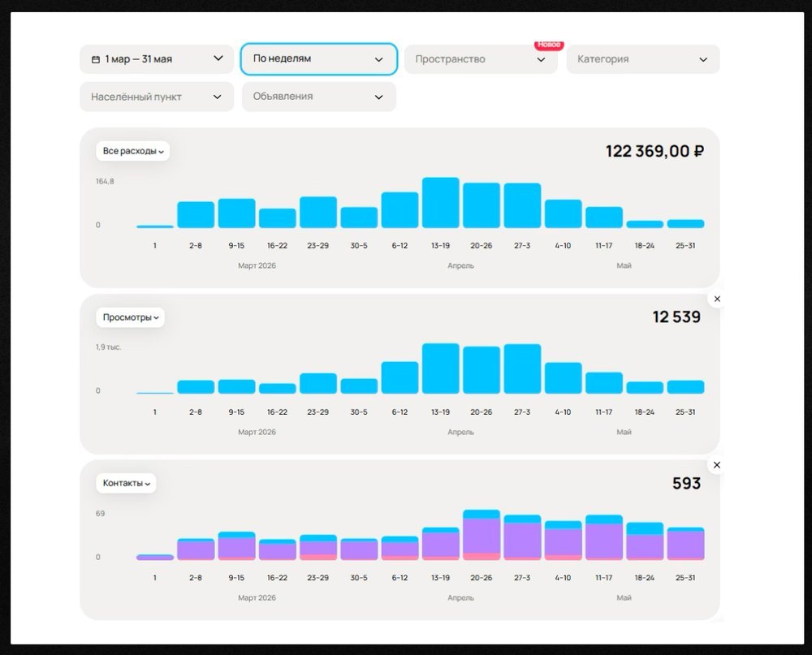Click the calendar icon in date range

pyautogui.click(x=95, y=59)
